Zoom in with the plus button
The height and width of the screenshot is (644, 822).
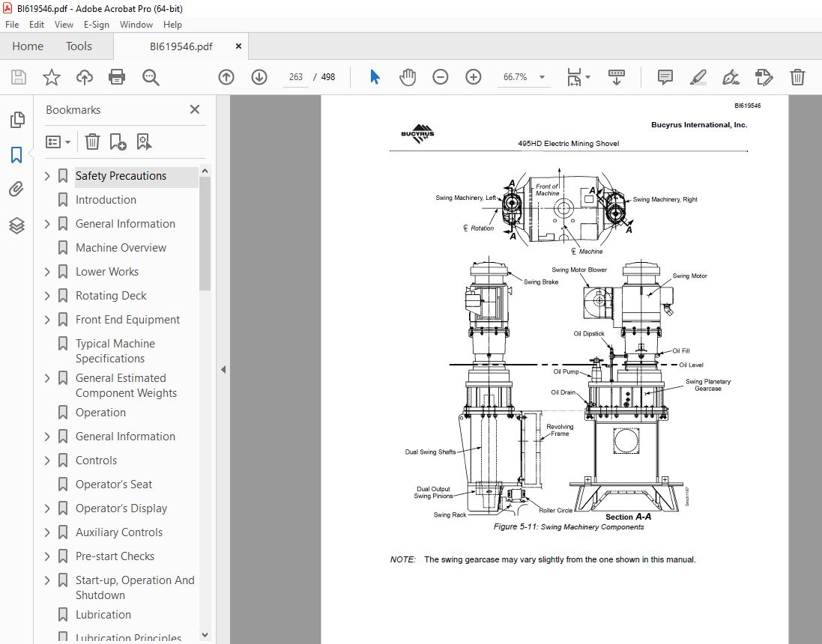tap(474, 77)
